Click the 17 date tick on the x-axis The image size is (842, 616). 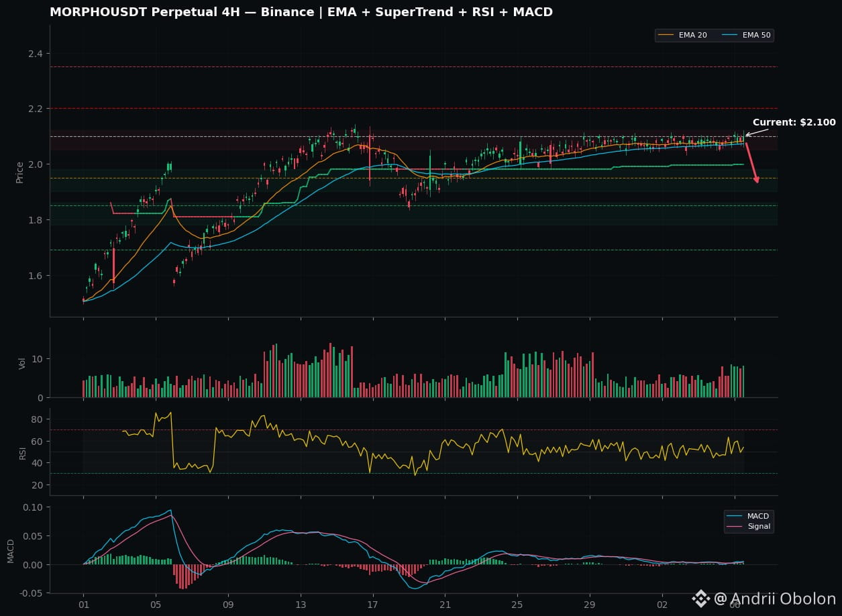373,605
